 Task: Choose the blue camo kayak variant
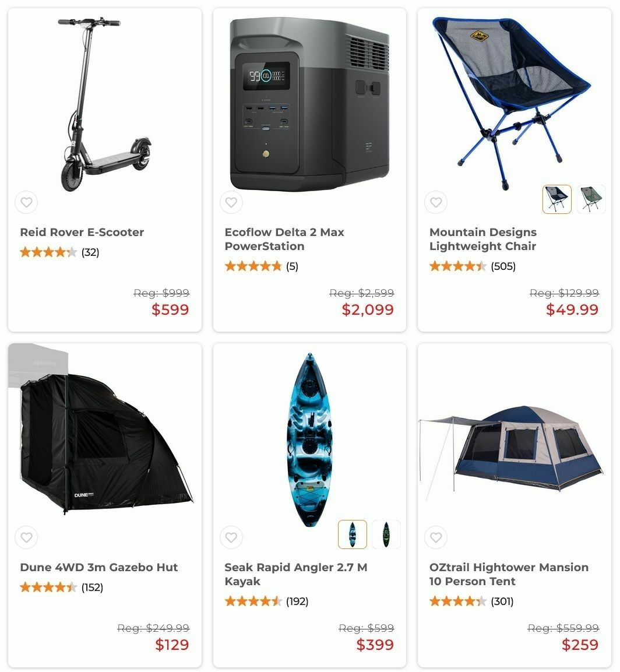[352, 534]
